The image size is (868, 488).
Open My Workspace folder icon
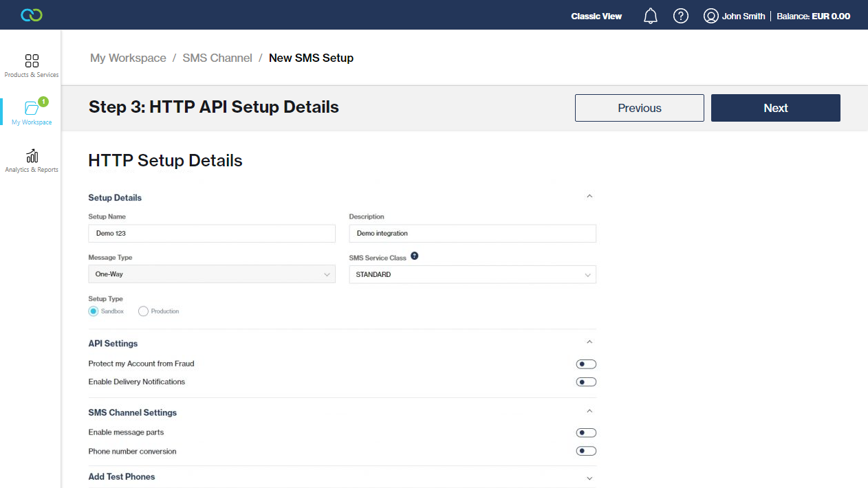pos(32,109)
